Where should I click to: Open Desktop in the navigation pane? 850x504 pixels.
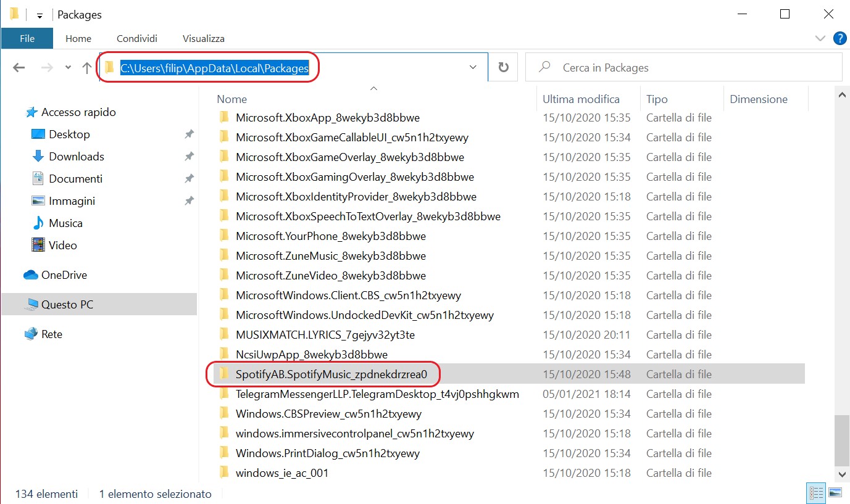tap(69, 134)
